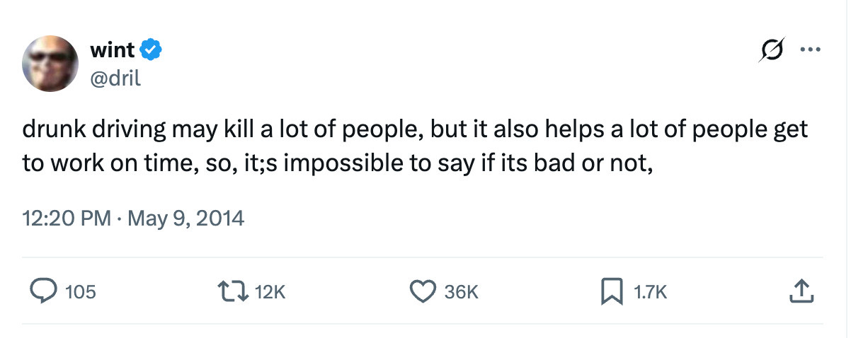Click the display name "wint"
868x338 pixels.
coord(112,50)
